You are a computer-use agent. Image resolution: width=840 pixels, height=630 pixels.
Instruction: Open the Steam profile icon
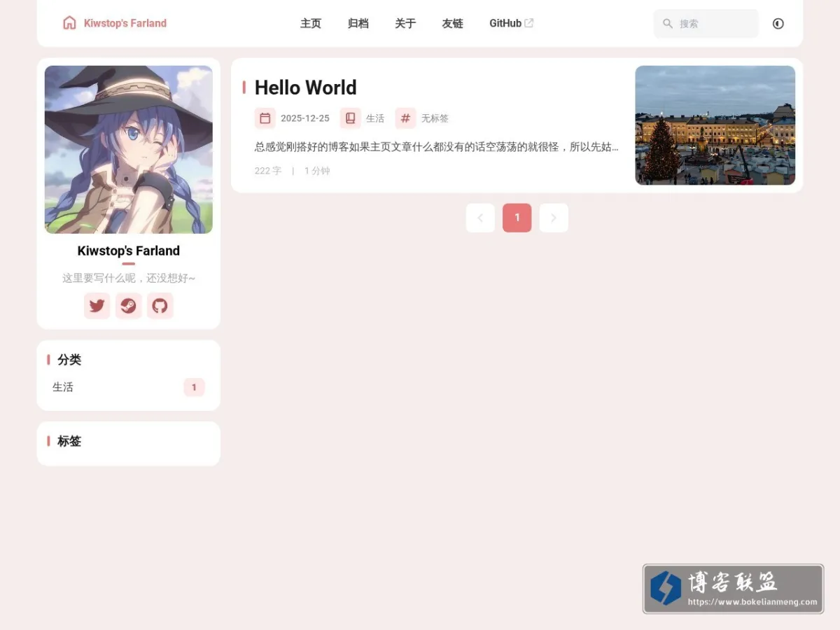click(129, 306)
